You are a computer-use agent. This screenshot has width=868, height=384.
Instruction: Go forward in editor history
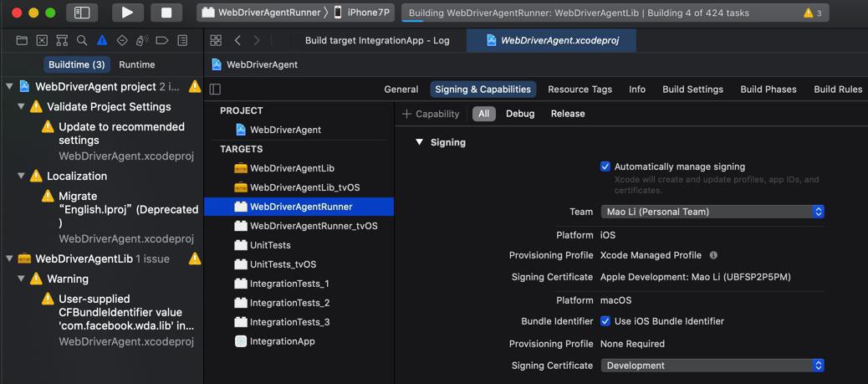point(257,40)
